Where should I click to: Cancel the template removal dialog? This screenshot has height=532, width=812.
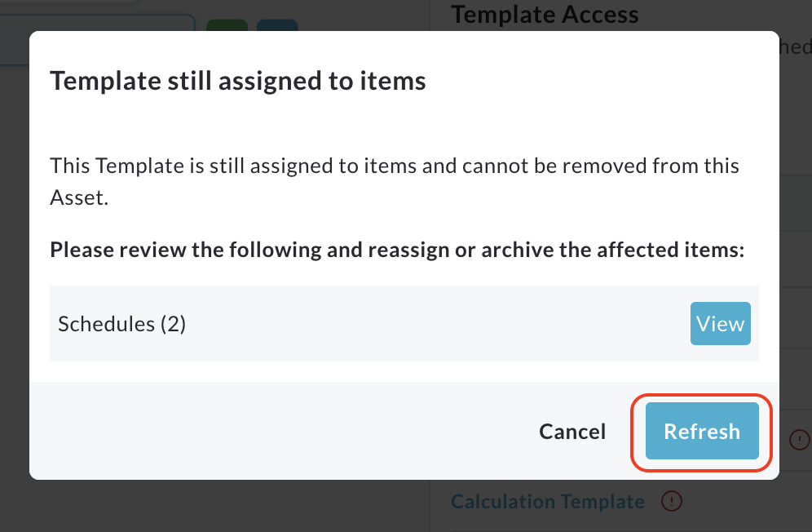point(572,431)
